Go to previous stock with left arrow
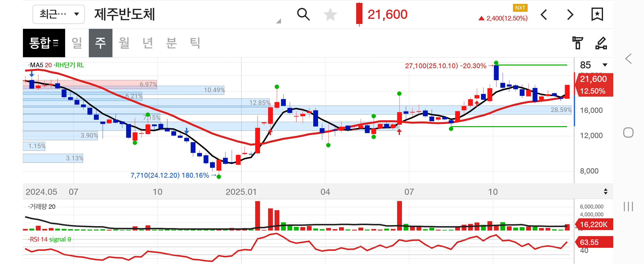Viewport: 644px width, 264px height. (x=544, y=14)
